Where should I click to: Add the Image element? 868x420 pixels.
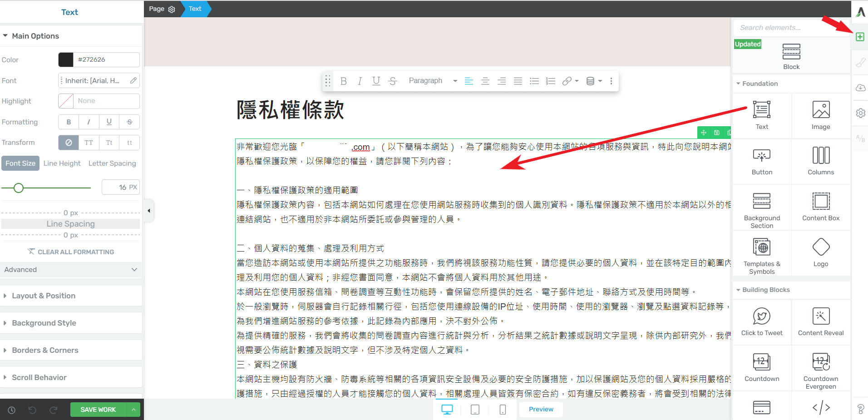point(821,116)
